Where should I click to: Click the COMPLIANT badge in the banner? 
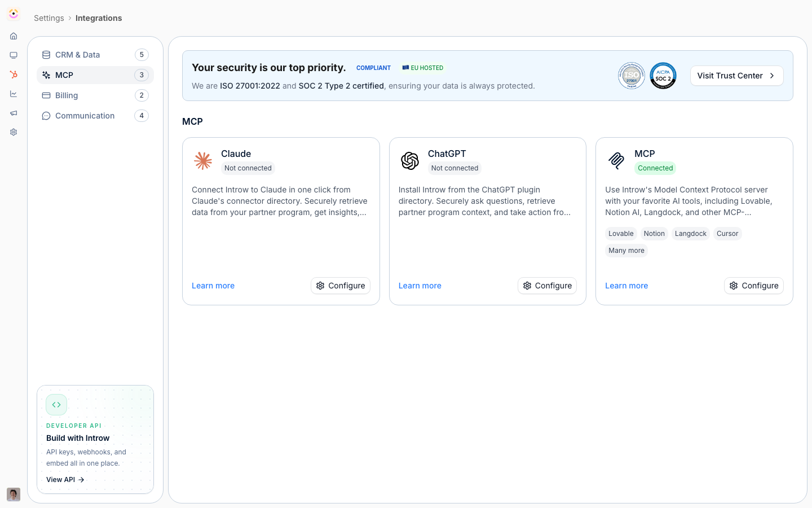point(373,68)
